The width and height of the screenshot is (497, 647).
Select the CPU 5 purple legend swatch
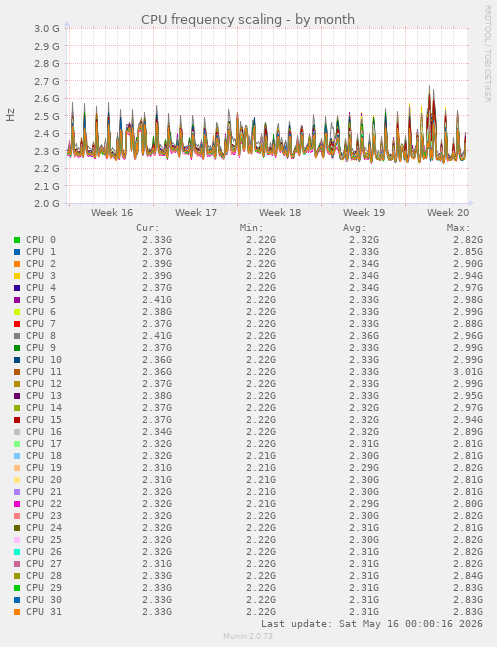17,300
